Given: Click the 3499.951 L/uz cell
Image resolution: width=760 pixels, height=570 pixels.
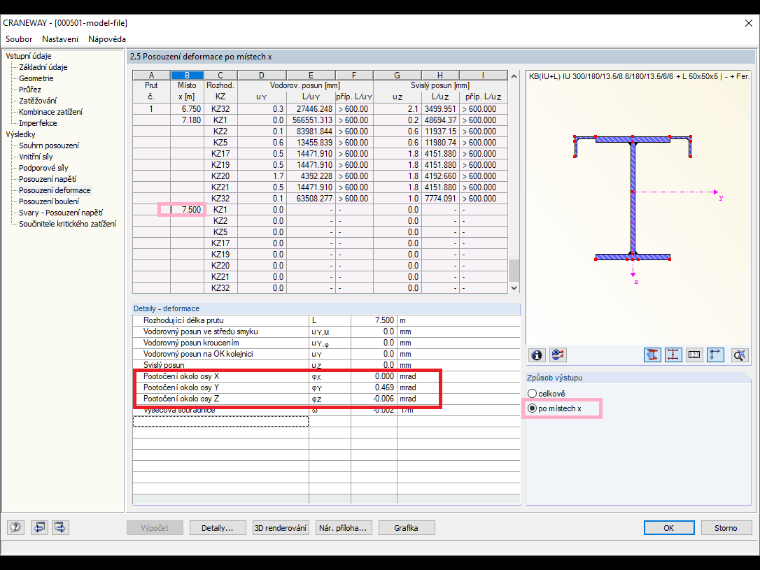Looking at the screenshot, I should coord(440,109).
